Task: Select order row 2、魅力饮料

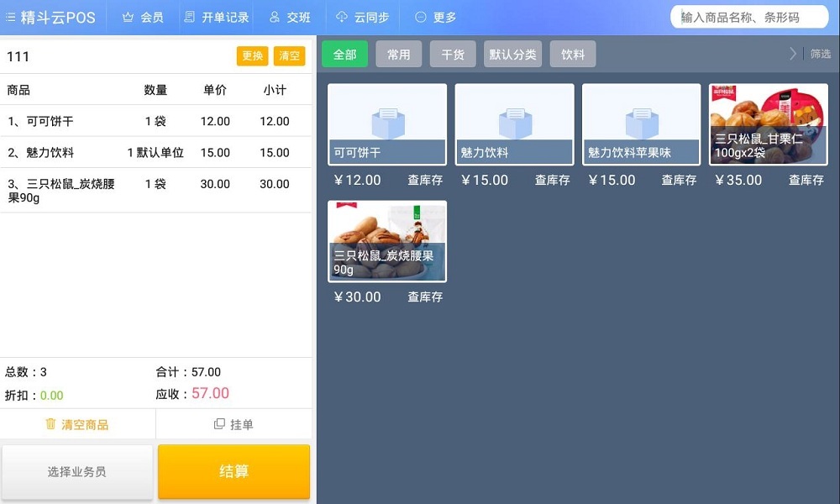Action: pyautogui.click(x=155, y=152)
